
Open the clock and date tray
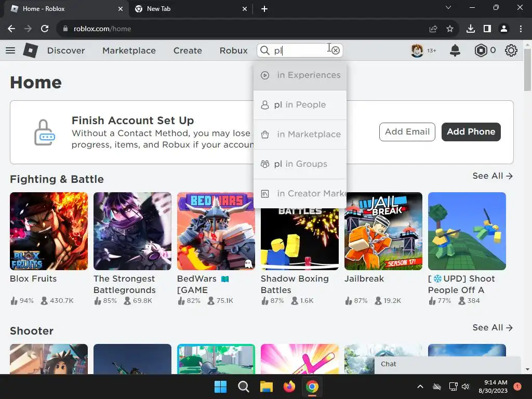tap(493, 387)
